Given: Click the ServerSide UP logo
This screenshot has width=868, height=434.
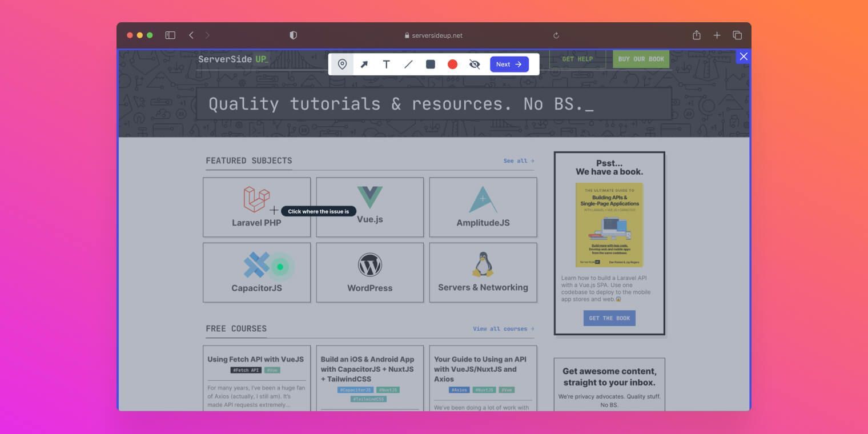Looking at the screenshot, I should click(x=233, y=59).
